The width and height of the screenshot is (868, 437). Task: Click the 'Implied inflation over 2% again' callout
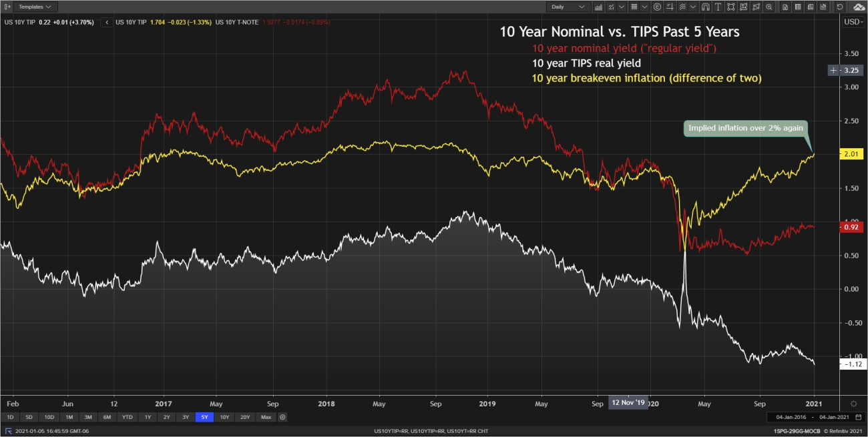click(746, 127)
